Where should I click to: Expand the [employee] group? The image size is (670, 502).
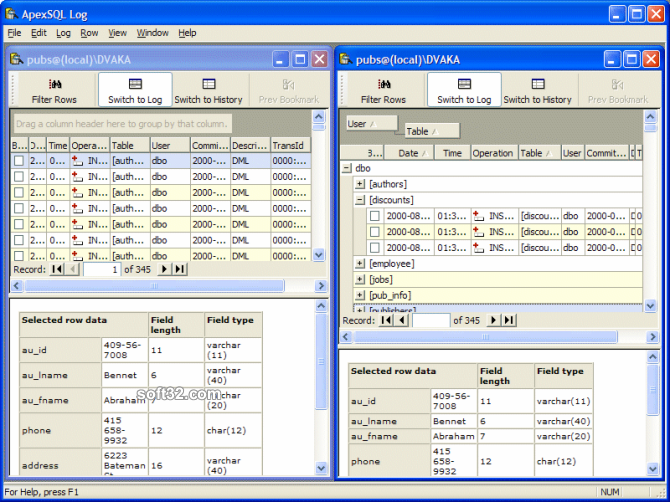click(360, 264)
